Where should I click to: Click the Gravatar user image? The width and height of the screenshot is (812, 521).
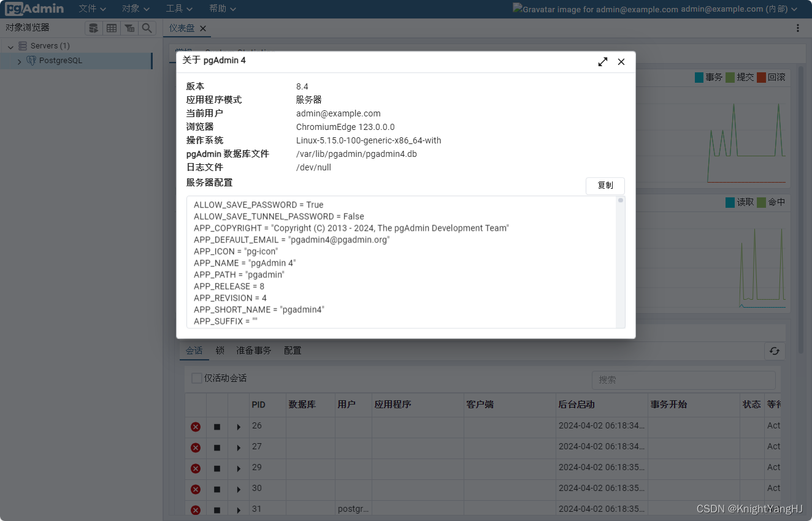click(x=595, y=9)
